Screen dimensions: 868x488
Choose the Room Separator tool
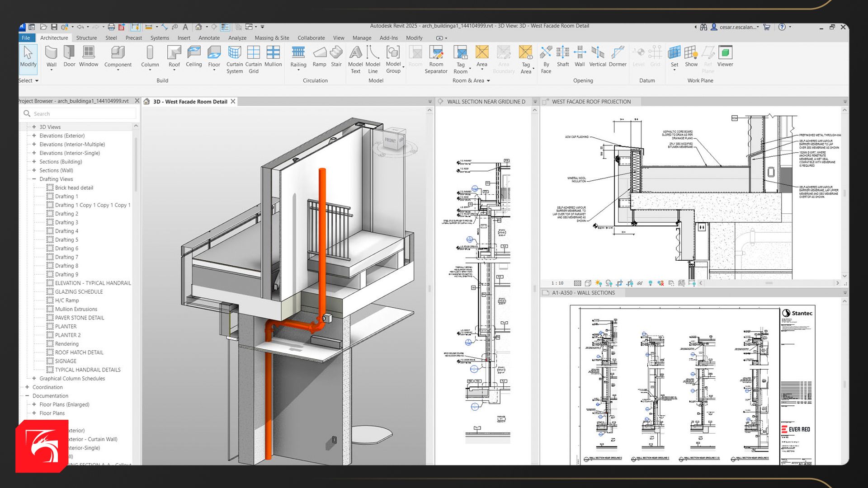click(436, 60)
